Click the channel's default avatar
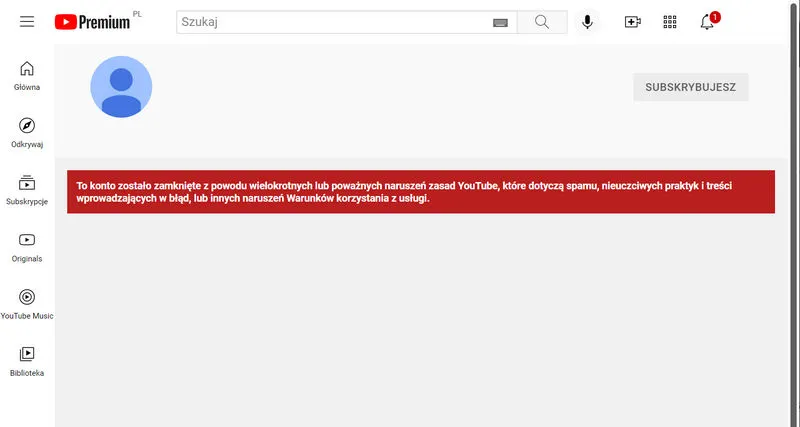 click(x=121, y=87)
